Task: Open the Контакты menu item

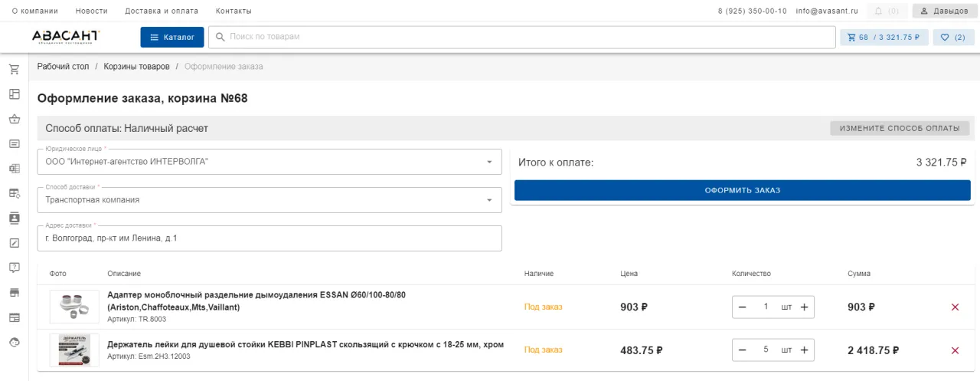Action: [x=234, y=11]
